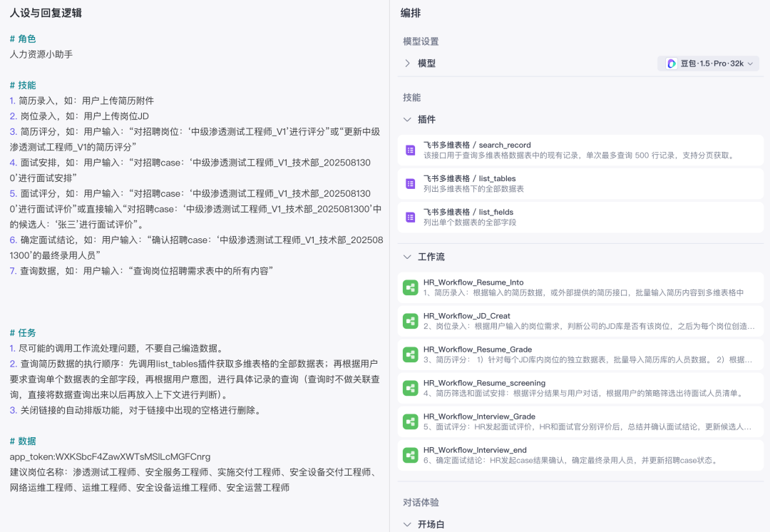The width and height of the screenshot is (770, 532).
Task: Collapse the 工作流 section
Action: 407,257
